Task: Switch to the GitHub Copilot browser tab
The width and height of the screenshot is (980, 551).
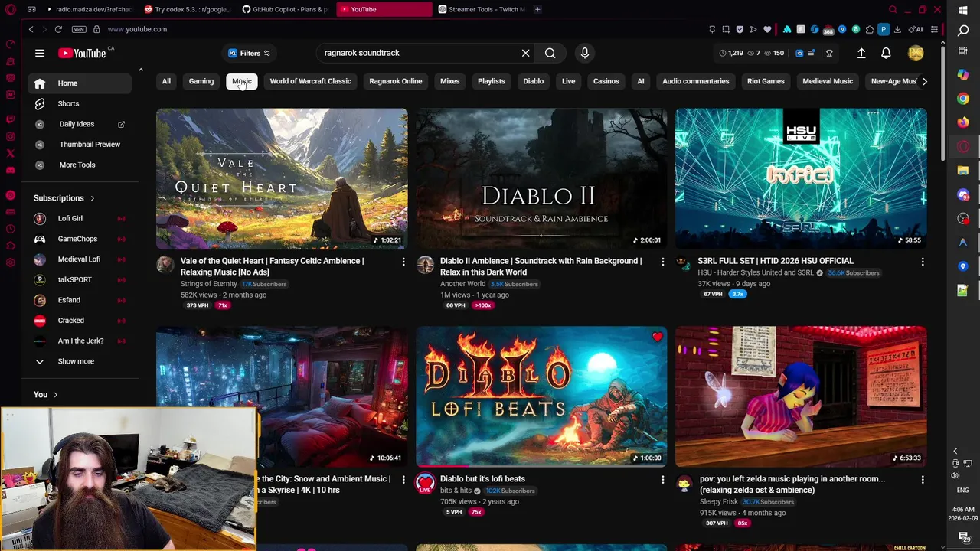Action: 285,9
